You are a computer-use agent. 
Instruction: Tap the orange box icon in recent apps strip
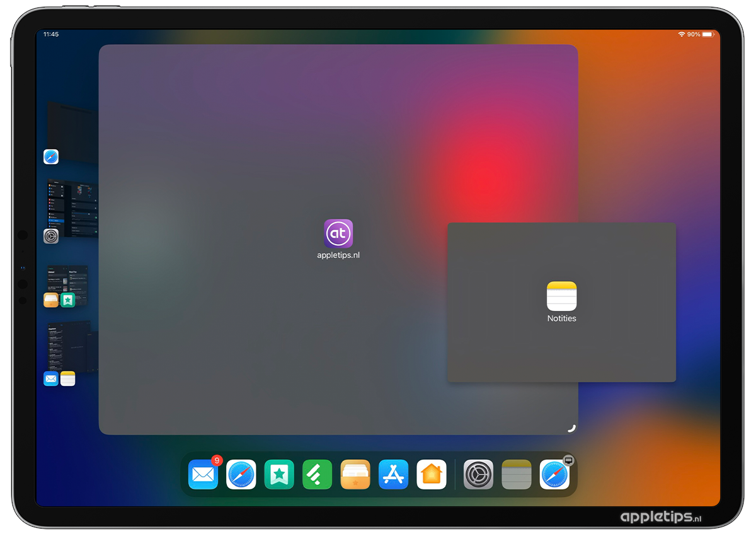51,300
